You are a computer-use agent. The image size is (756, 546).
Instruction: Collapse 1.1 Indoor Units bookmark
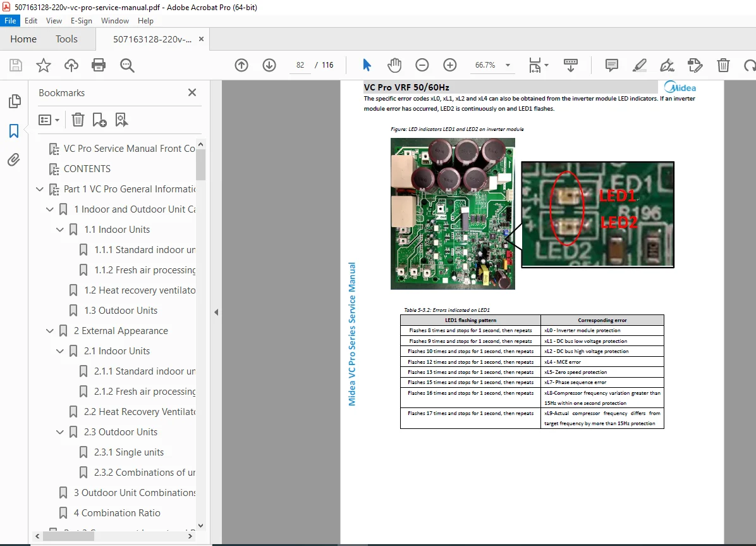(x=60, y=230)
